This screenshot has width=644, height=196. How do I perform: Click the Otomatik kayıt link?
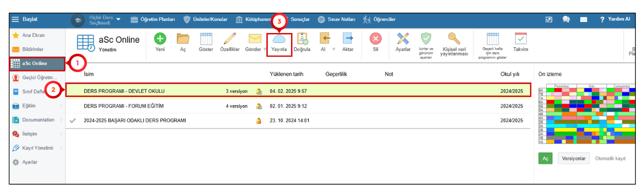point(610,158)
